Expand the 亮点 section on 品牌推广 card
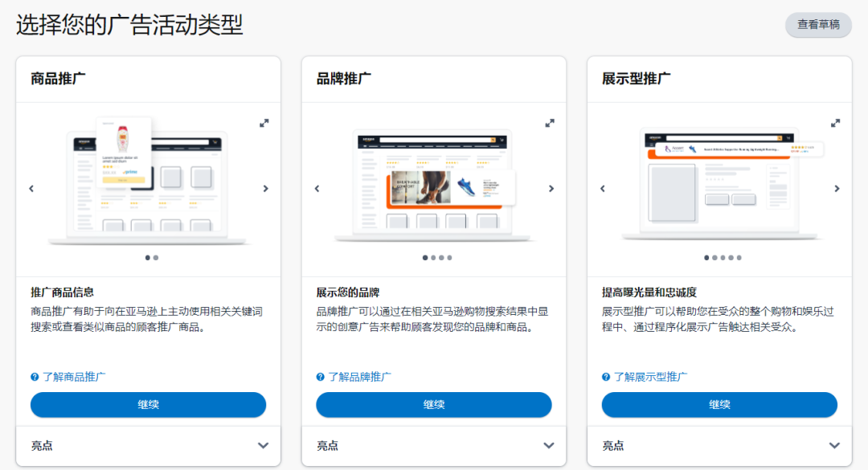Screen dimensions: 868x470 tap(550, 444)
